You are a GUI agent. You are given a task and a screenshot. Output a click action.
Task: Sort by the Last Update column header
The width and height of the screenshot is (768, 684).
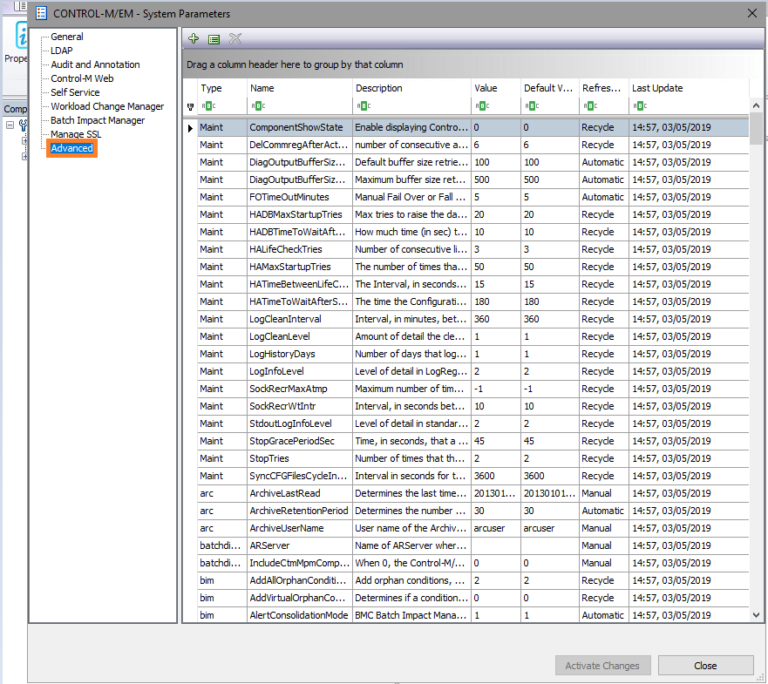click(657, 88)
